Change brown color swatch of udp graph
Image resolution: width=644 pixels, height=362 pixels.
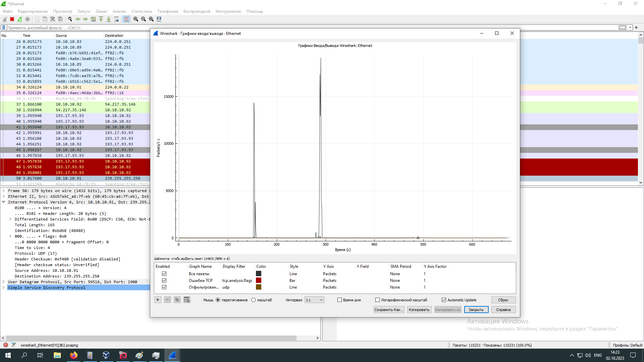[259, 287]
